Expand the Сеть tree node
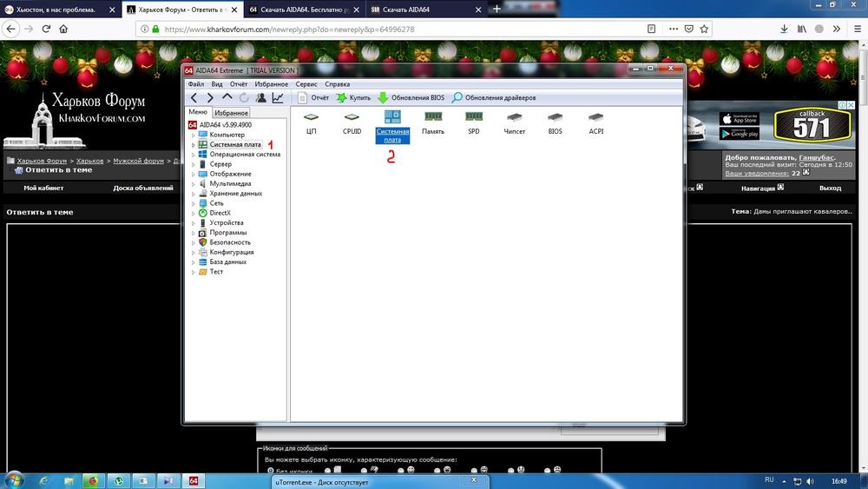Viewport: 868px width, 489px height. (194, 204)
